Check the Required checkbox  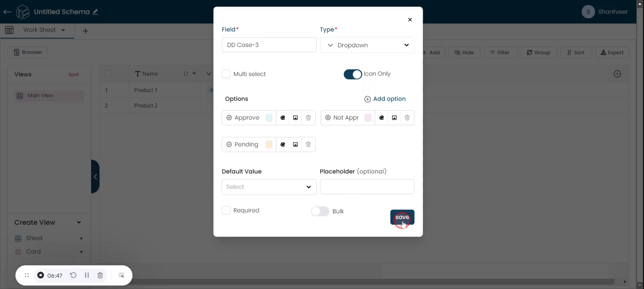pyautogui.click(x=226, y=210)
